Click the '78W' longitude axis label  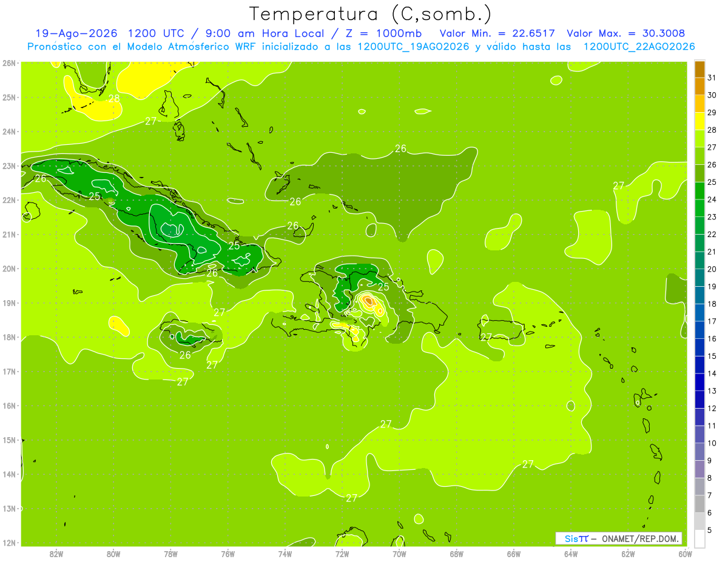point(170,554)
